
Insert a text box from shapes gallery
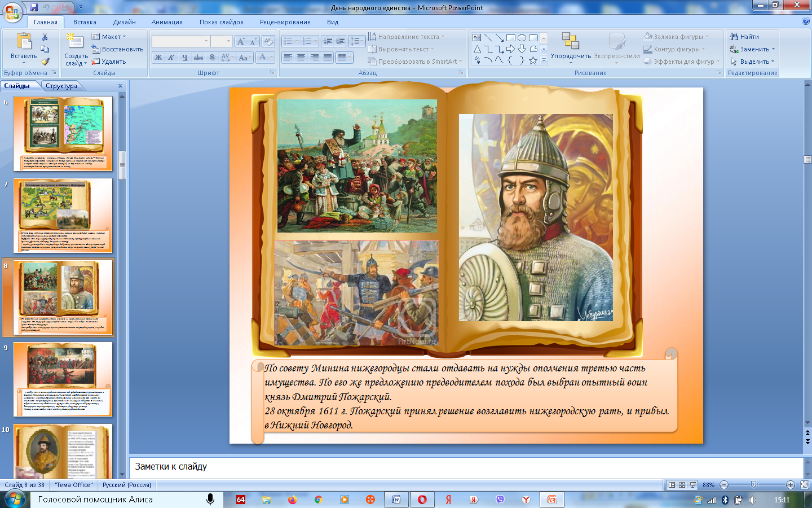pyautogui.click(x=477, y=38)
